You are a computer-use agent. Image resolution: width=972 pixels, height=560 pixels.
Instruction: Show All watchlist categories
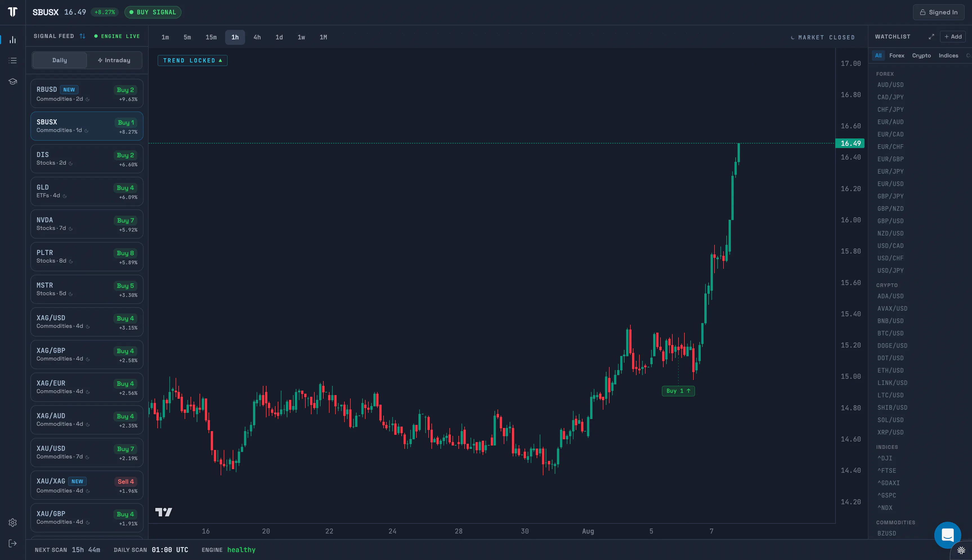pyautogui.click(x=878, y=55)
